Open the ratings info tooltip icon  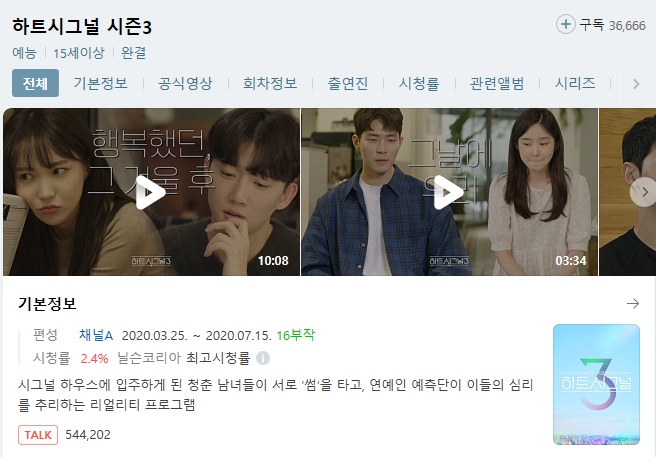point(263,358)
